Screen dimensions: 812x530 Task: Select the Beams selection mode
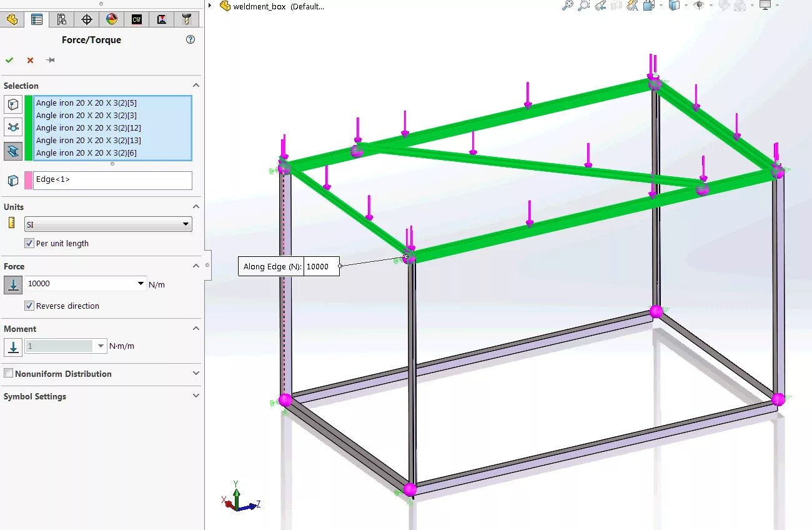coord(13,151)
